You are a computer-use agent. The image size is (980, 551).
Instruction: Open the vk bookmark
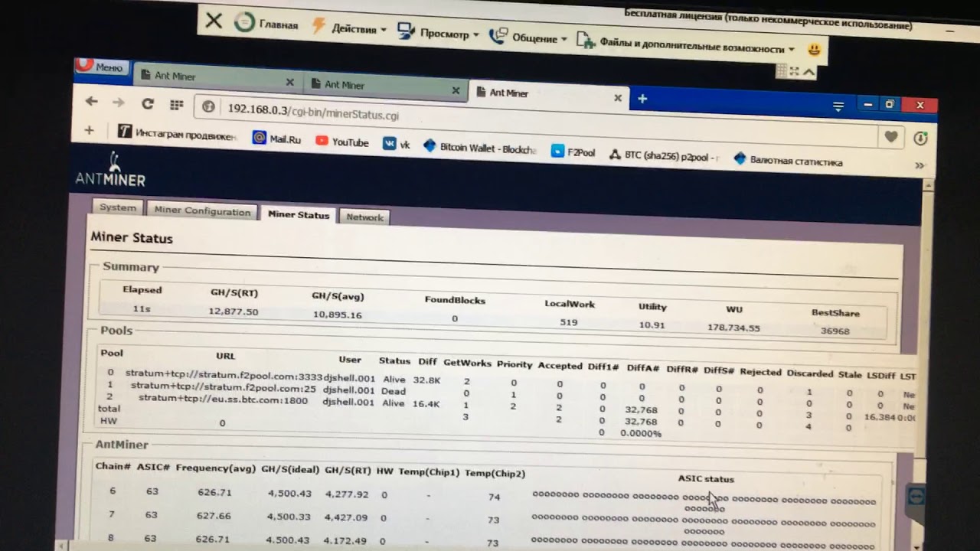tap(397, 144)
